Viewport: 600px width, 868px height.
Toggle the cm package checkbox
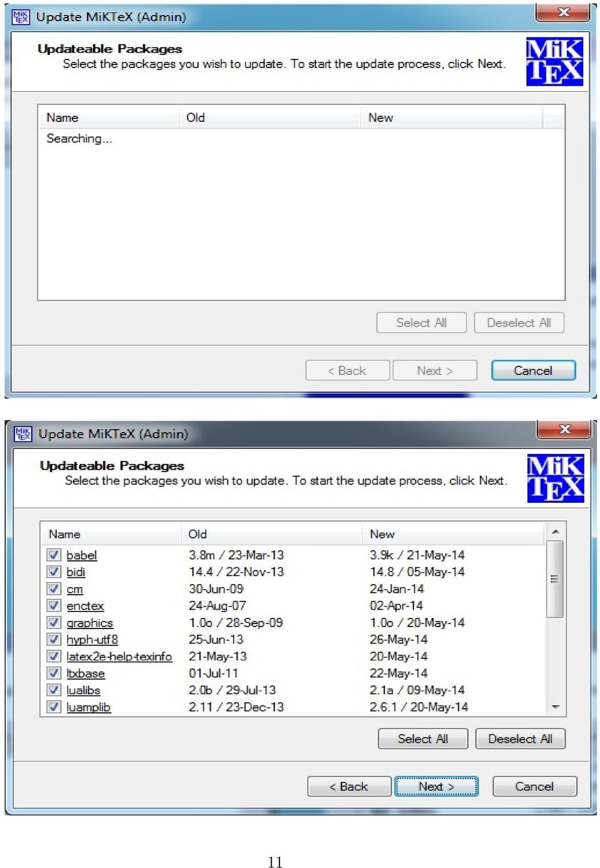54,588
